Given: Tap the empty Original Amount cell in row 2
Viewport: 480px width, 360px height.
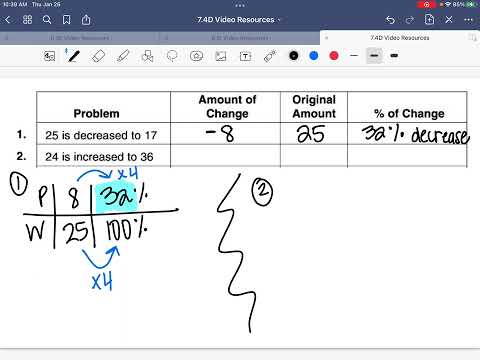Looking at the screenshot, I should (314, 156).
